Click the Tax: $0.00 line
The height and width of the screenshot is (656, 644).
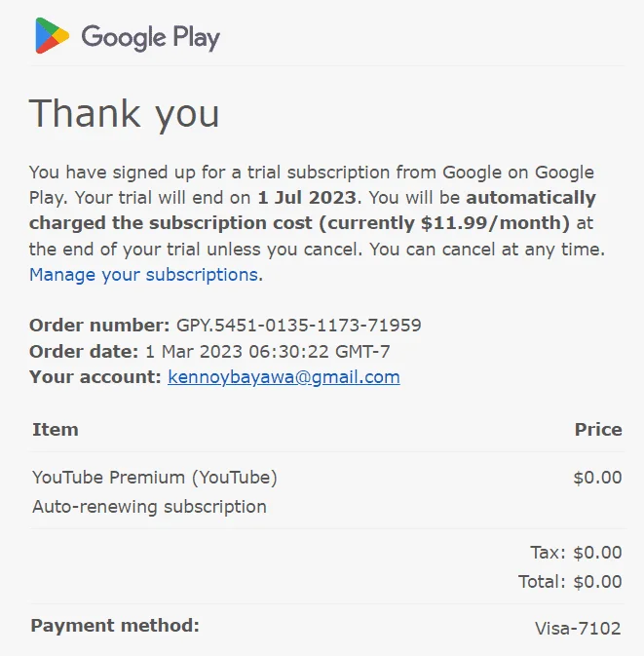[576, 553]
